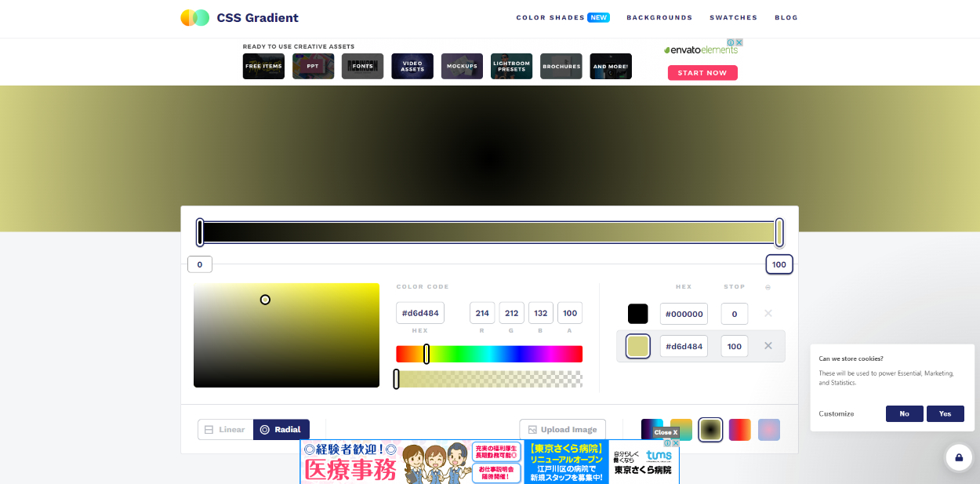The width and height of the screenshot is (980, 484).
Task: Switch gradient type to Linear
Action: click(225, 430)
